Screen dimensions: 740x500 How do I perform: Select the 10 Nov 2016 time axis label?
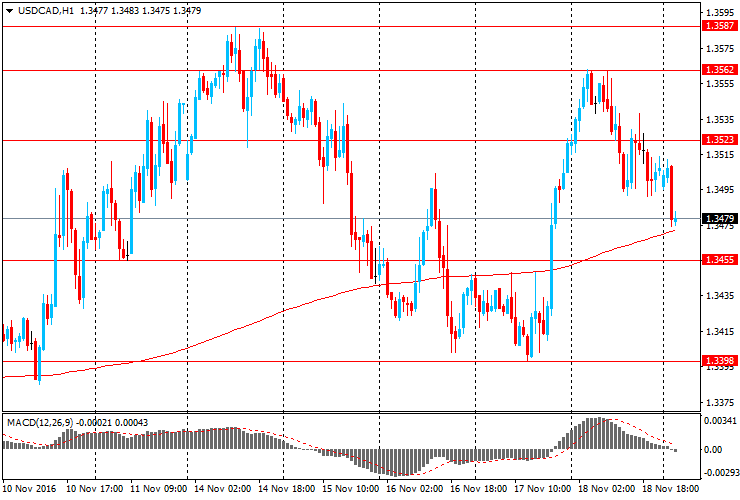(x=29, y=488)
